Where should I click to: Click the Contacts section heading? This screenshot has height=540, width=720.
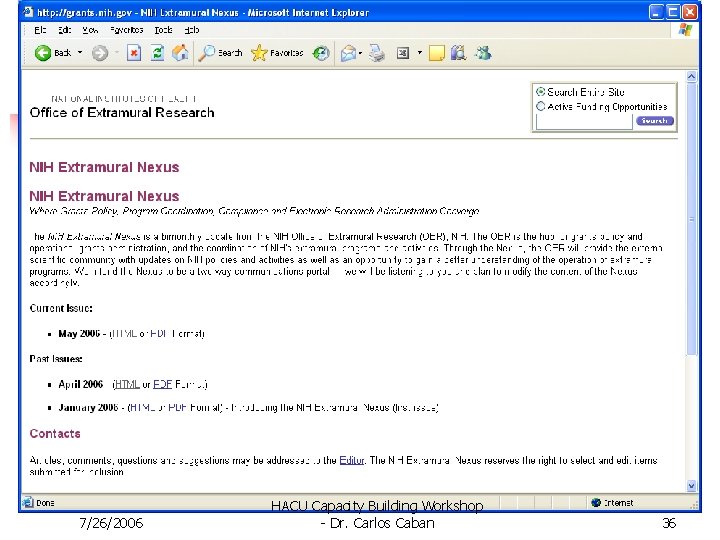(55, 434)
